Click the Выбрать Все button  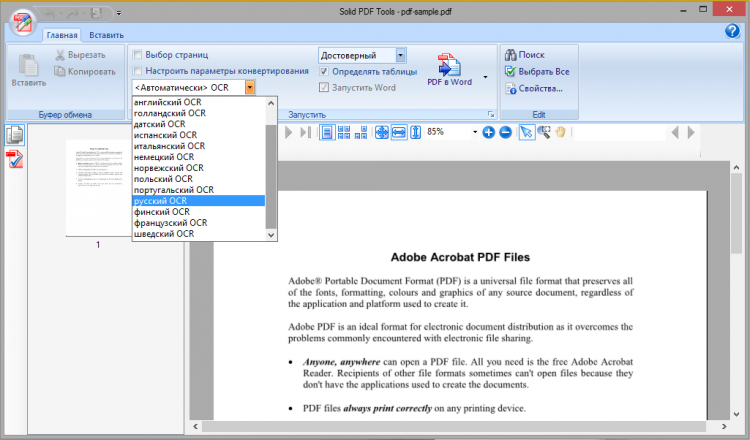(537, 71)
